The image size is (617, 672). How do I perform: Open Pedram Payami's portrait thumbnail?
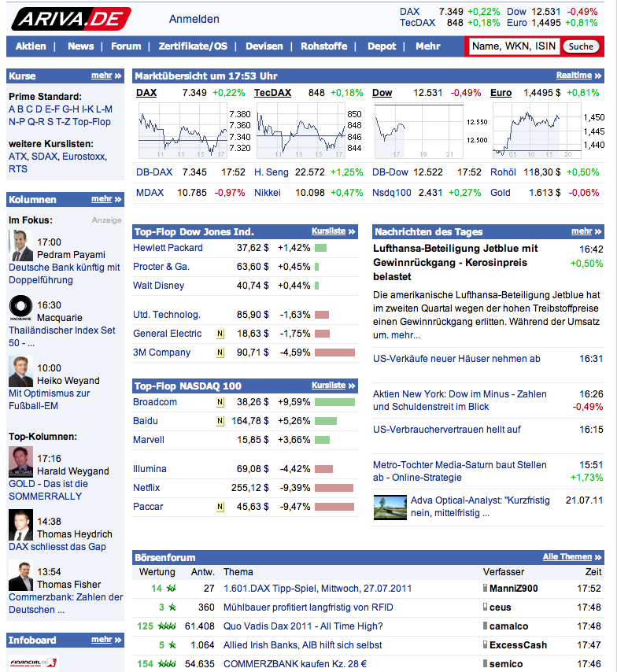20,246
